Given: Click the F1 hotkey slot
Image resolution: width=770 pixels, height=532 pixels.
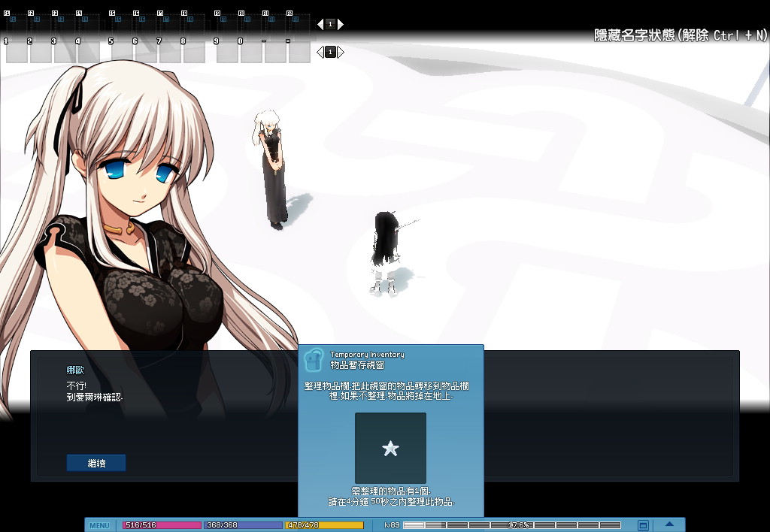Looking at the screenshot, I should coord(16,23).
